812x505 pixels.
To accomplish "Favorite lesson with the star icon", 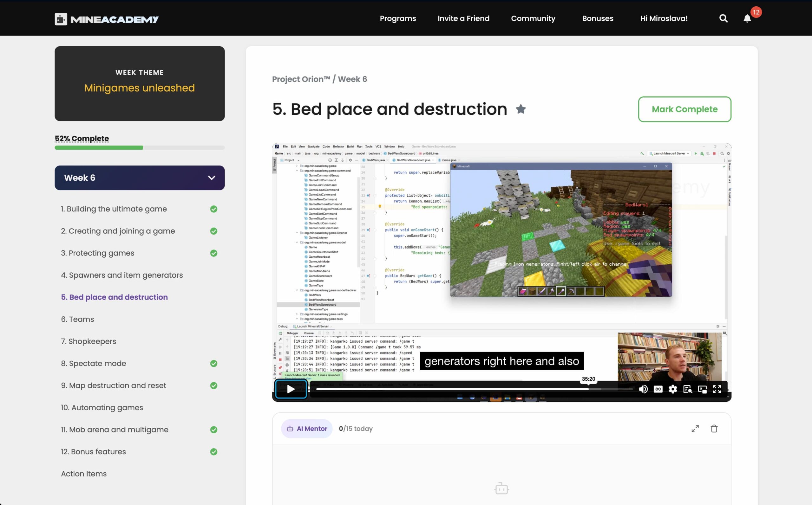I will tap(521, 109).
